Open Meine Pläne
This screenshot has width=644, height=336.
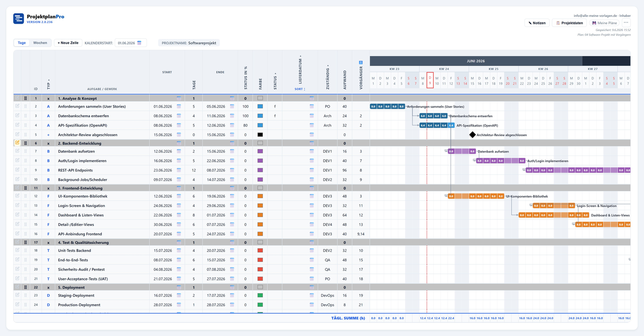604,23
